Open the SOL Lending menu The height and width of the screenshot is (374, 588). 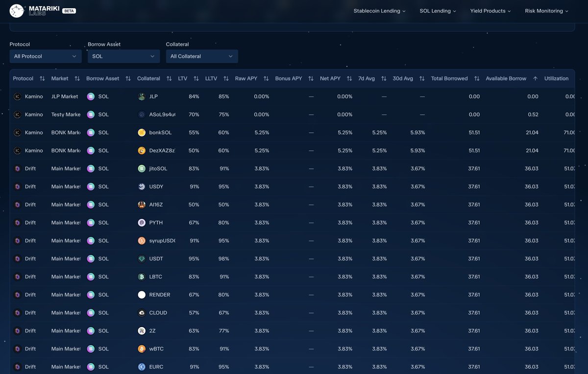tap(438, 11)
